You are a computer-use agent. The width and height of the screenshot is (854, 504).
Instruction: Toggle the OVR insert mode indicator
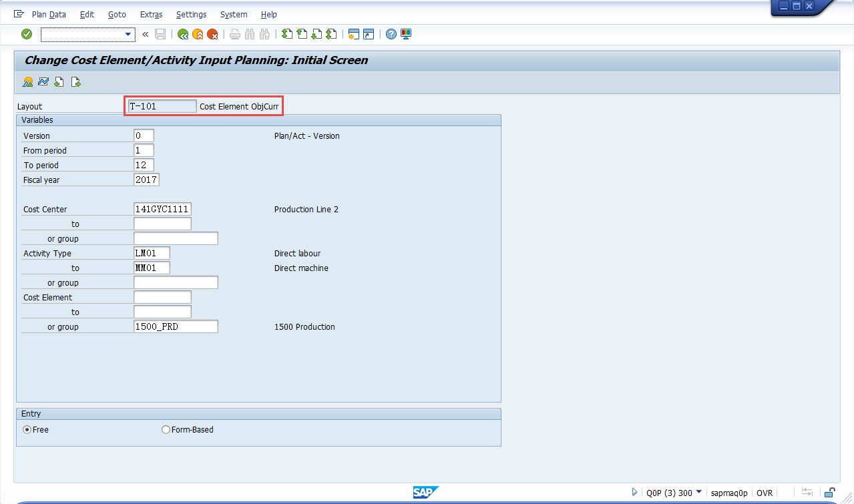coord(765,493)
